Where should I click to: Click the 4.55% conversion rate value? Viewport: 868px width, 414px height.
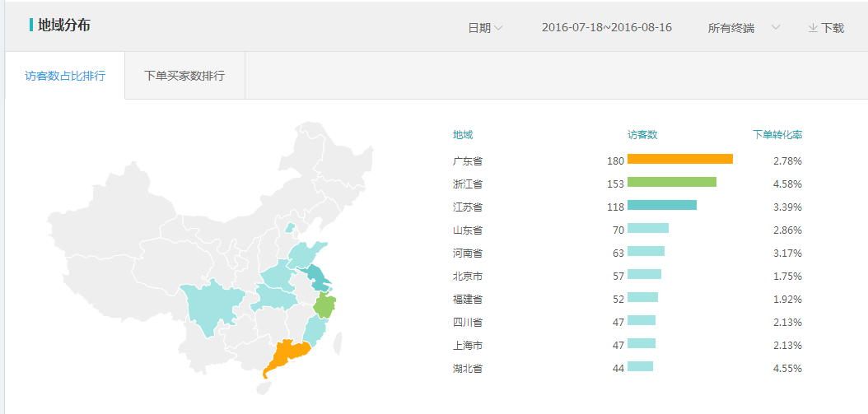click(787, 368)
